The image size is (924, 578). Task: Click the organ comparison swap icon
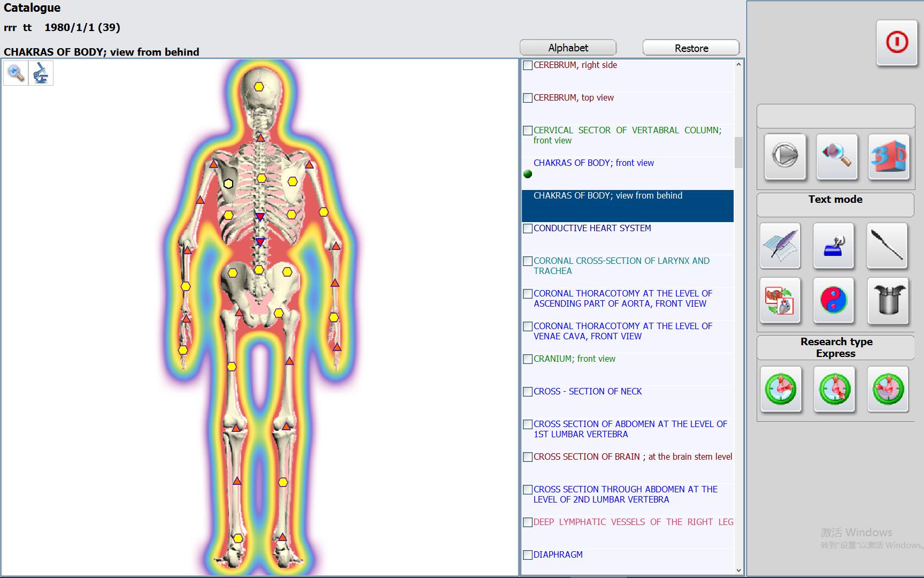click(x=780, y=300)
